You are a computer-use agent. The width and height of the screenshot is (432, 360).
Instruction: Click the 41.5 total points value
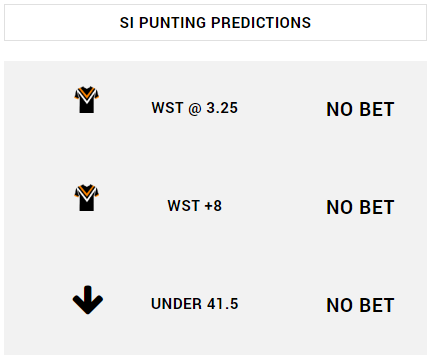(223, 304)
